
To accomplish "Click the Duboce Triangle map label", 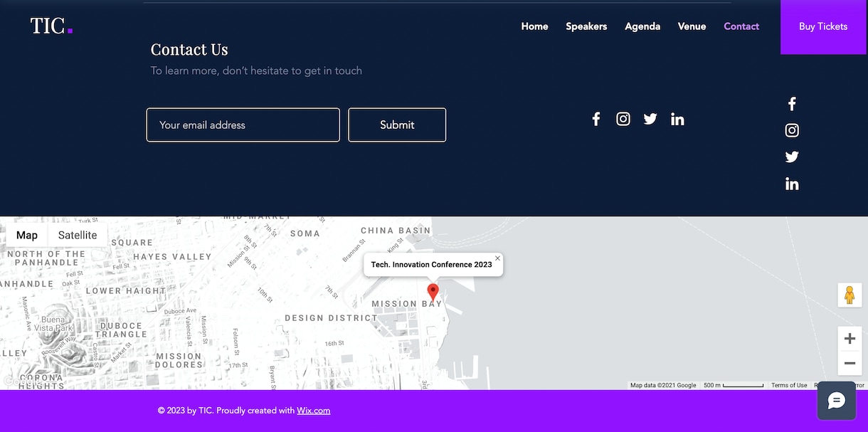I will pos(121,330).
